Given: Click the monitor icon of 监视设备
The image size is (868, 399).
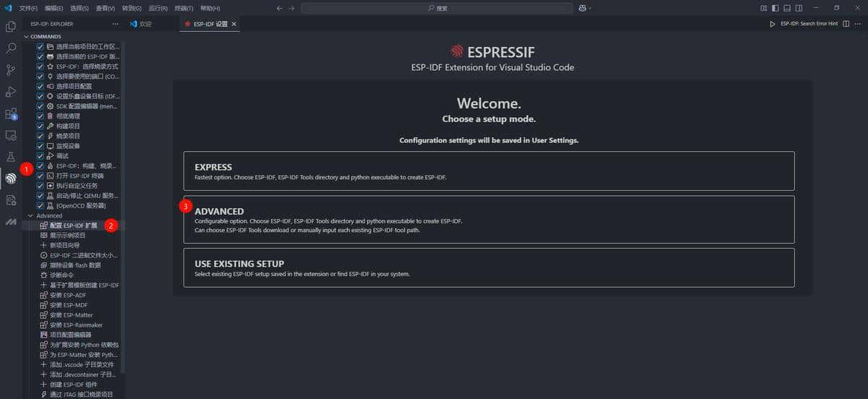Looking at the screenshot, I should pyautogui.click(x=50, y=145).
